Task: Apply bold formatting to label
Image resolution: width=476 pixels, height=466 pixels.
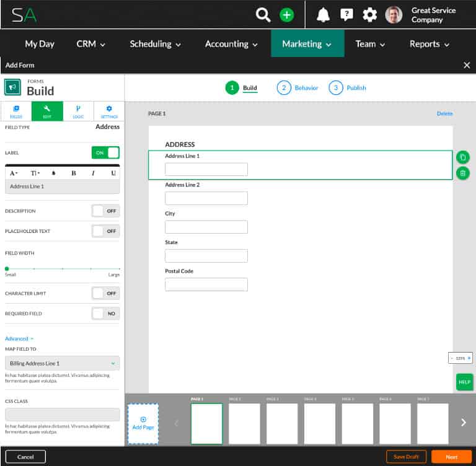Action: pos(74,173)
